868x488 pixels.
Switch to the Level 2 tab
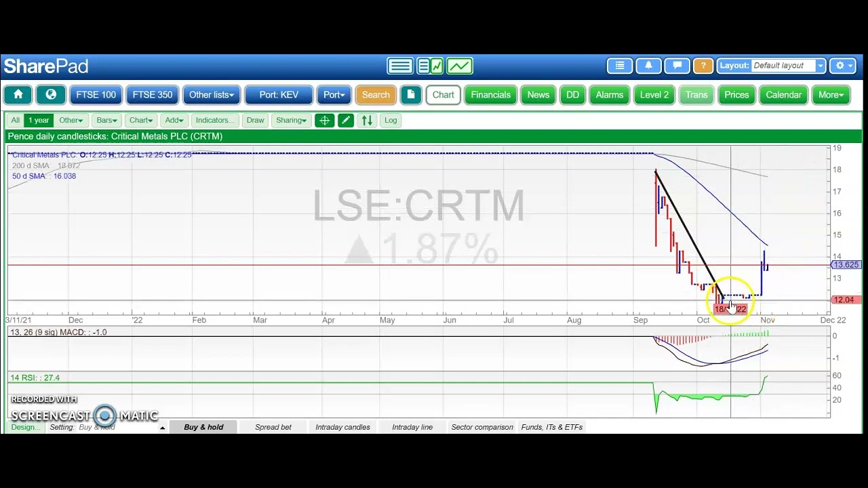click(654, 95)
